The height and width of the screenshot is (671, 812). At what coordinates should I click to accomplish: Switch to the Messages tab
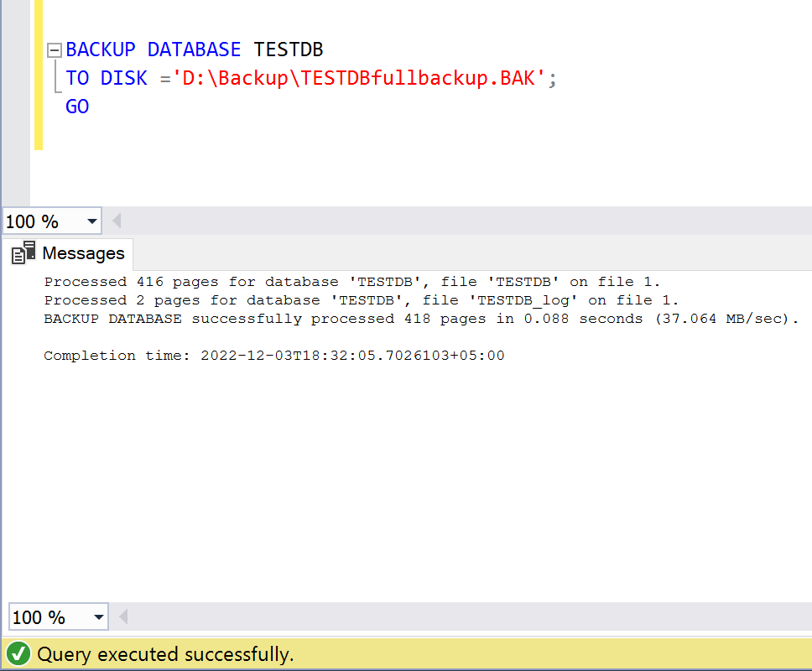coord(82,253)
